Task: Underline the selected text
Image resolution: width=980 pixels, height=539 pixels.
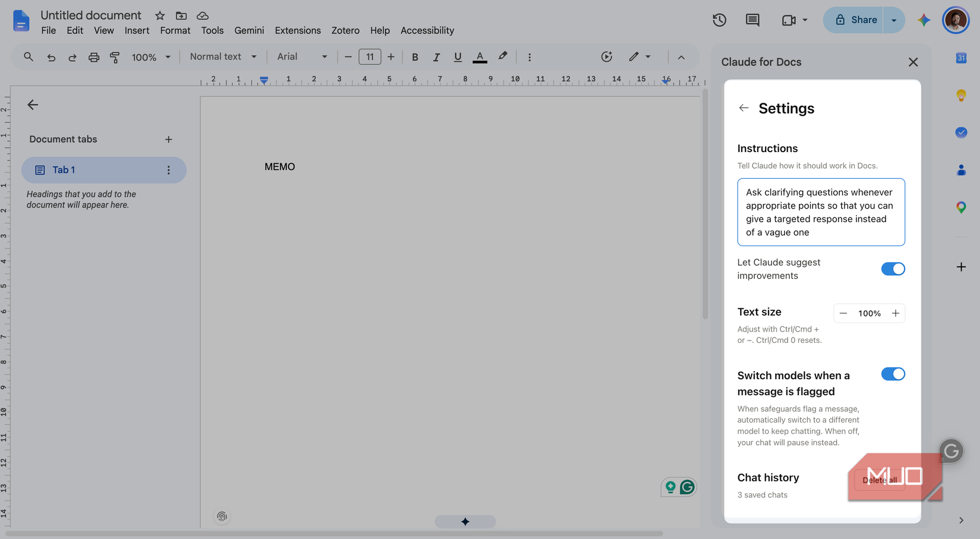Action: pyautogui.click(x=458, y=57)
